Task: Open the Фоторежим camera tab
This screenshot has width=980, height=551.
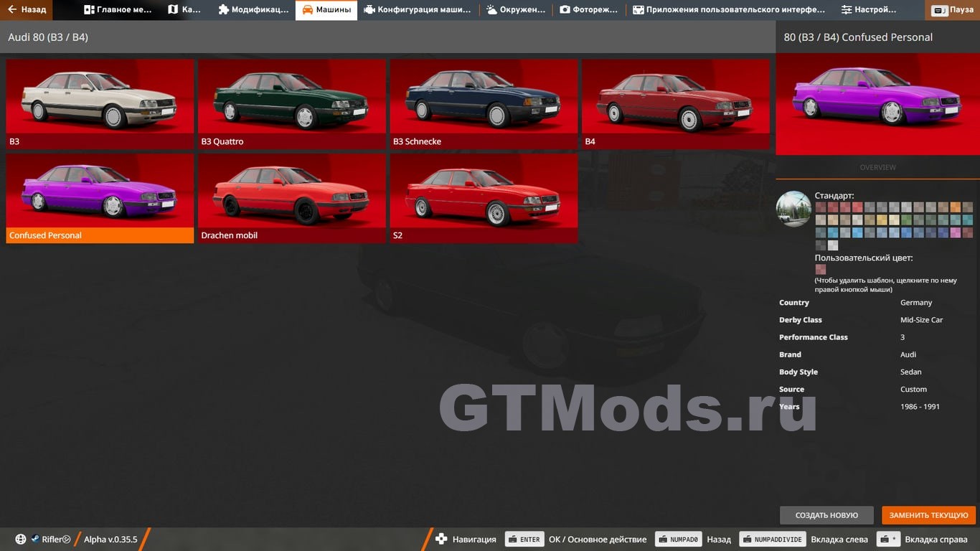Action: point(589,10)
